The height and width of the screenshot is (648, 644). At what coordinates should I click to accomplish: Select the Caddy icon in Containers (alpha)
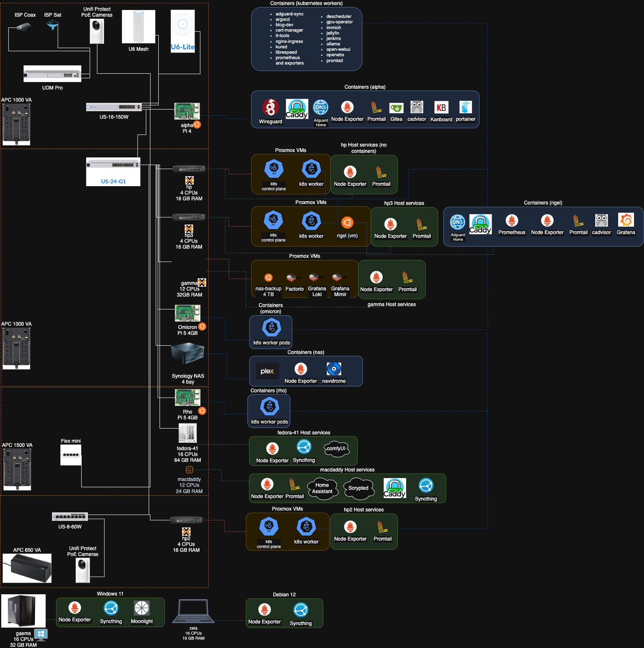point(297,109)
